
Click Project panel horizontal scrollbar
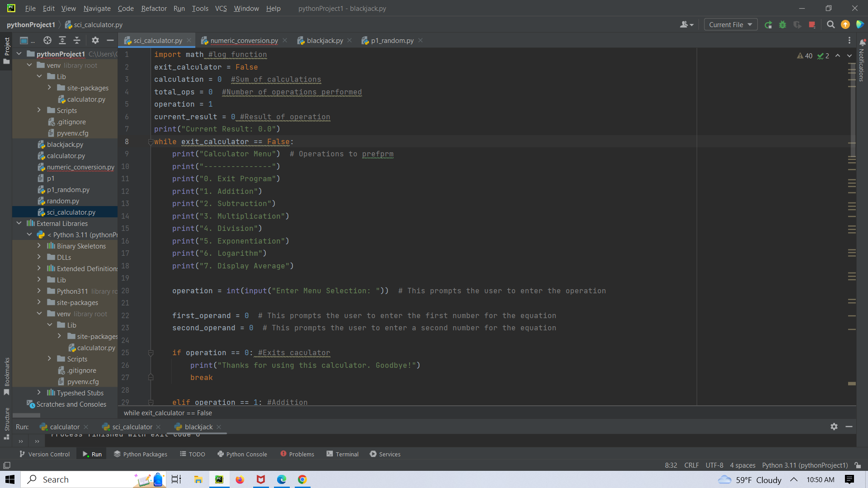coord(27,415)
